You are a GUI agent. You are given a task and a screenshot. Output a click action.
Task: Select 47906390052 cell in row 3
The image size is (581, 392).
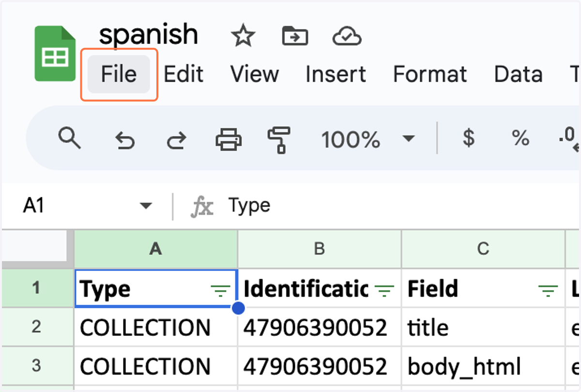point(319,366)
